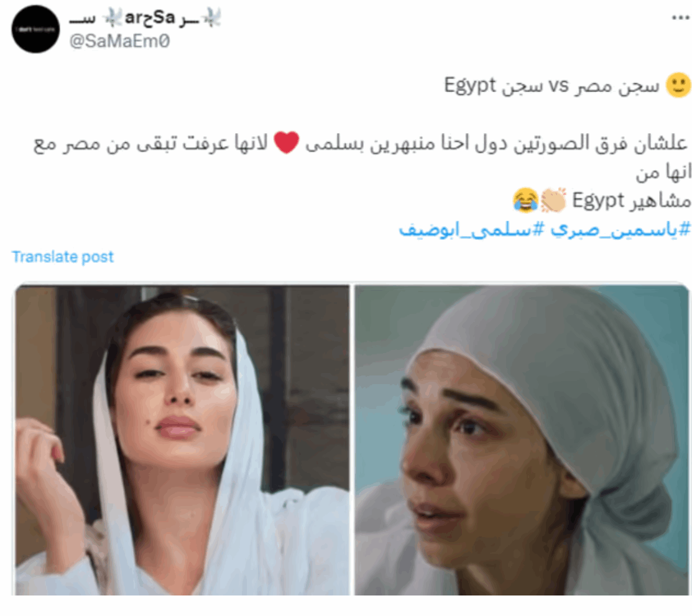Click 'Egypt' in the first tweet line

click(x=470, y=86)
